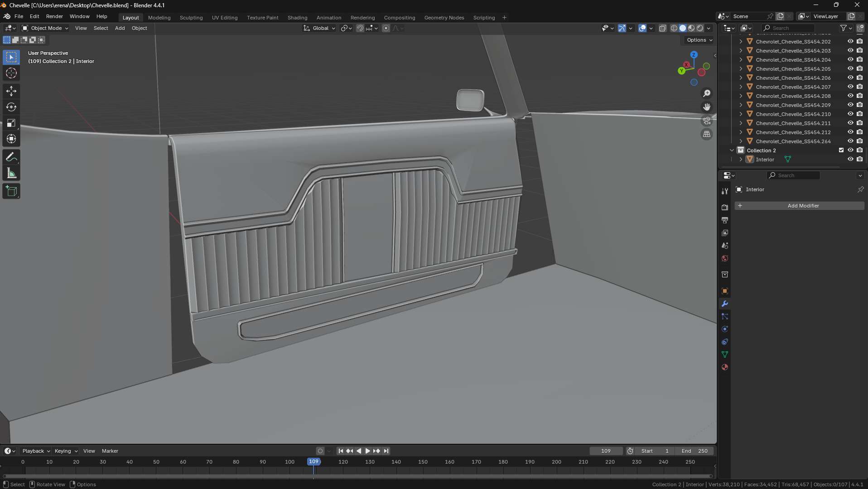Image resolution: width=868 pixels, height=489 pixels.
Task: Hide Chevrolet_Chevelle_SS454.205 in the viewport
Action: (x=850, y=69)
